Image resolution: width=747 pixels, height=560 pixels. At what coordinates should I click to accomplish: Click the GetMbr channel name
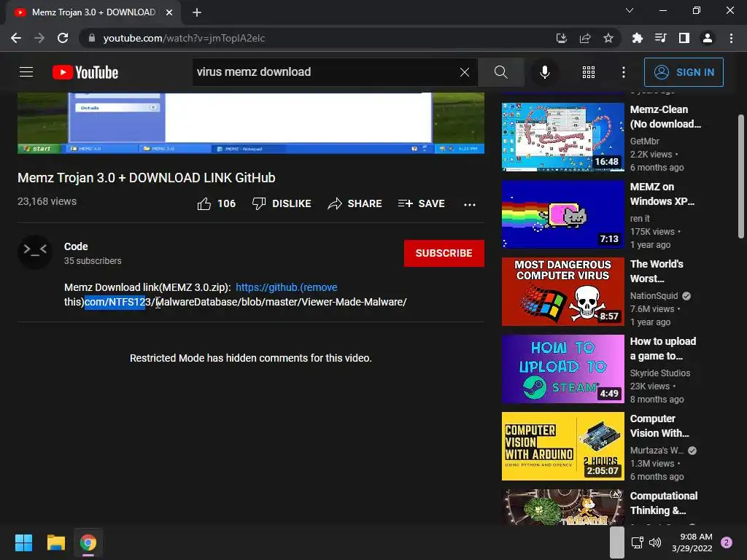pos(645,141)
